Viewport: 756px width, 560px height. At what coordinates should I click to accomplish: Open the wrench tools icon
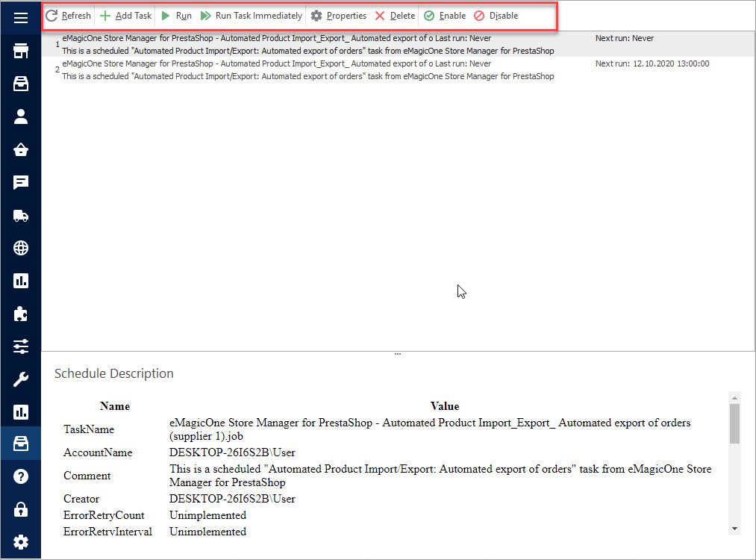pyautogui.click(x=21, y=379)
